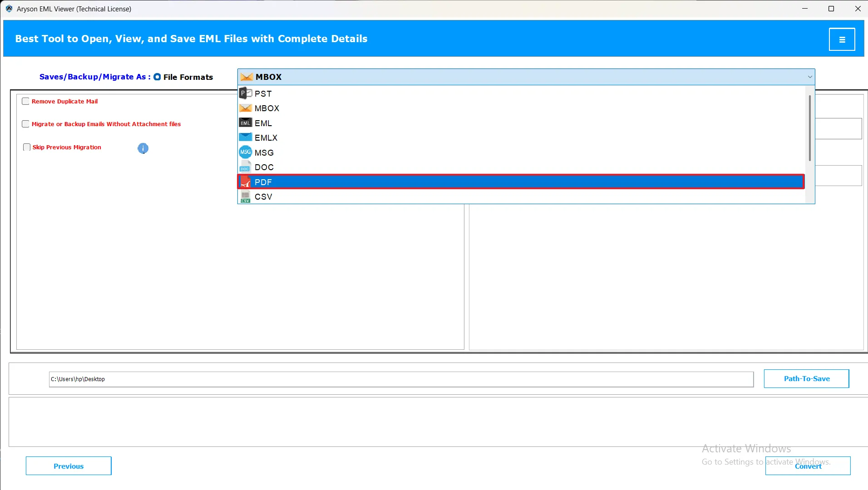Tick the Skip Previous Migration checkbox
868x490 pixels.
27,147
